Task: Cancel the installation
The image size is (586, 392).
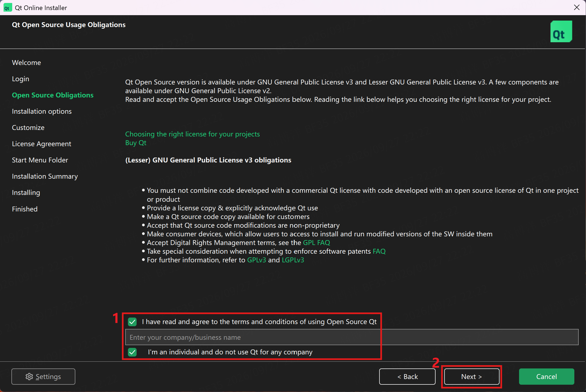Action: pyautogui.click(x=546, y=376)
